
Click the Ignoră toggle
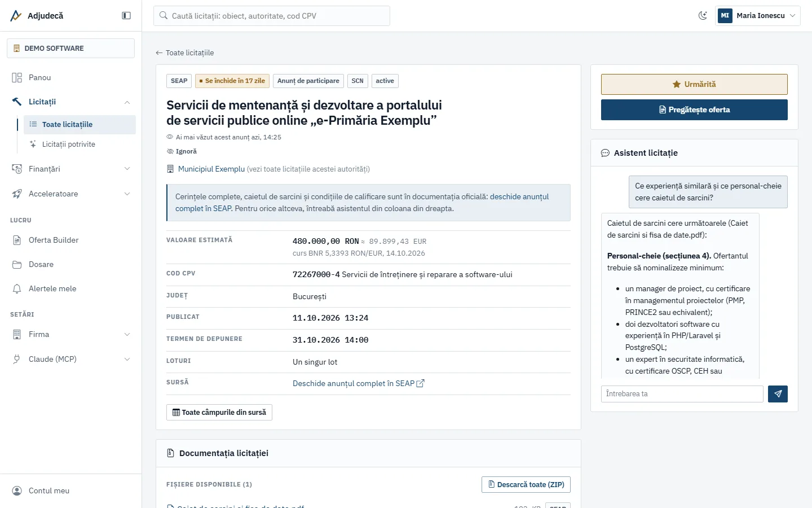pos(182,151)
